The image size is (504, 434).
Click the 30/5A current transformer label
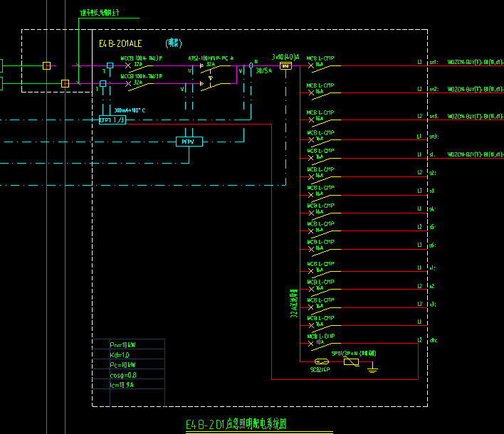tap(264, 70)
